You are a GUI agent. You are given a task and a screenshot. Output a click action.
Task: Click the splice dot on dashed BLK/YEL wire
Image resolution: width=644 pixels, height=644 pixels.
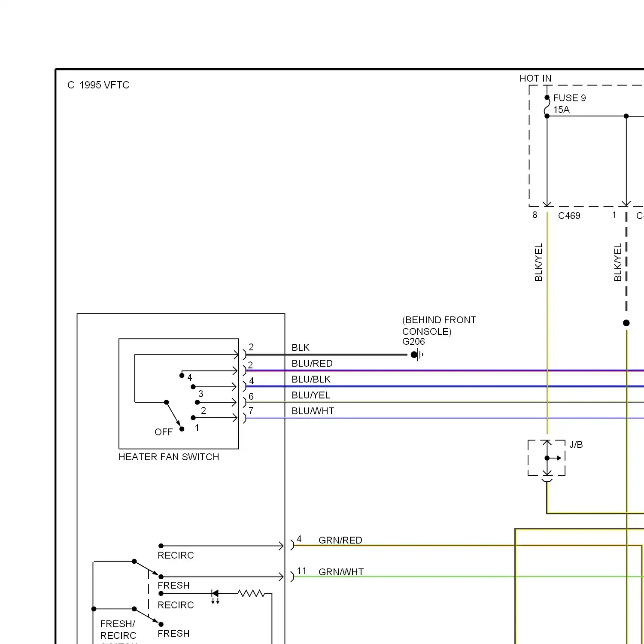(x=626, y=323)
